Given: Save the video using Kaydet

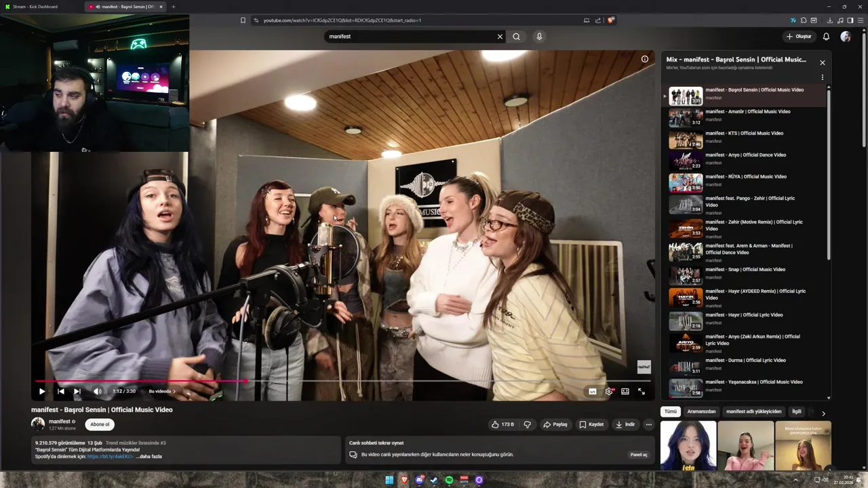Looking at the screenshot, I should 591,424.
